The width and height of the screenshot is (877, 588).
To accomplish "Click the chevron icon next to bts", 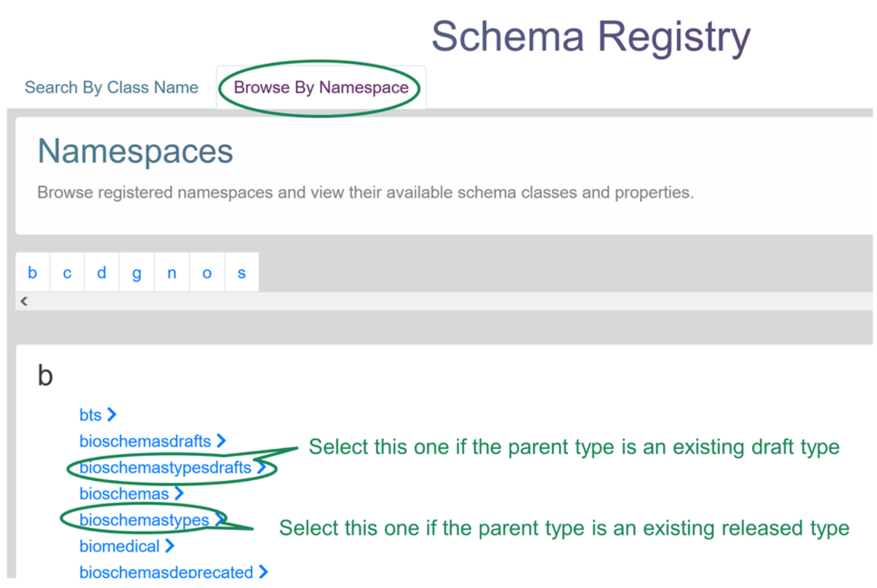I will pyautogui.click(x=112, y=415).
